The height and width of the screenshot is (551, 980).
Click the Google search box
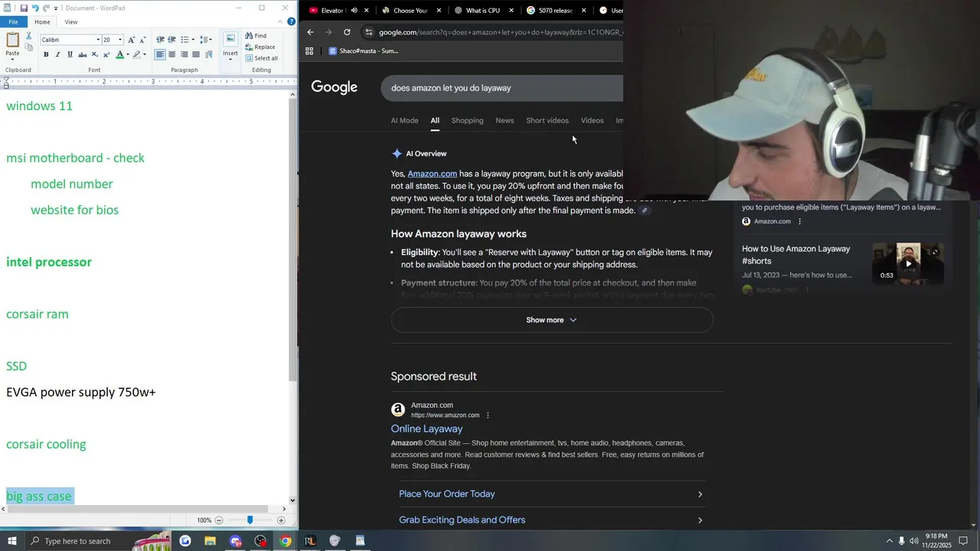pyautogui.click(x=501, y=88)
